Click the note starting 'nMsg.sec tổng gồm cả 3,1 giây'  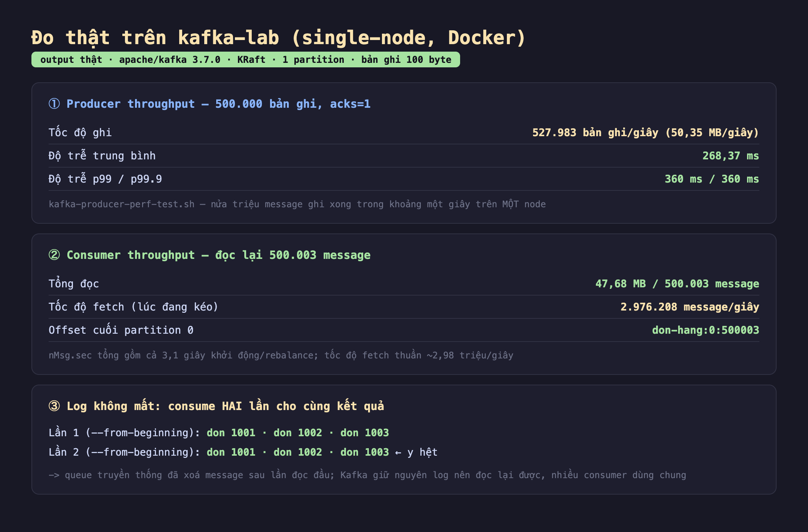(x=281, y=355)
